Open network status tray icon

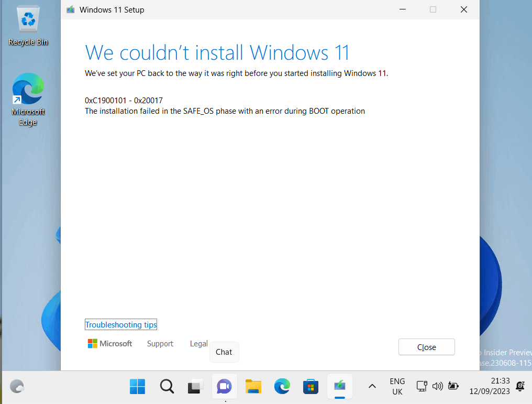[x=422, y=386]
